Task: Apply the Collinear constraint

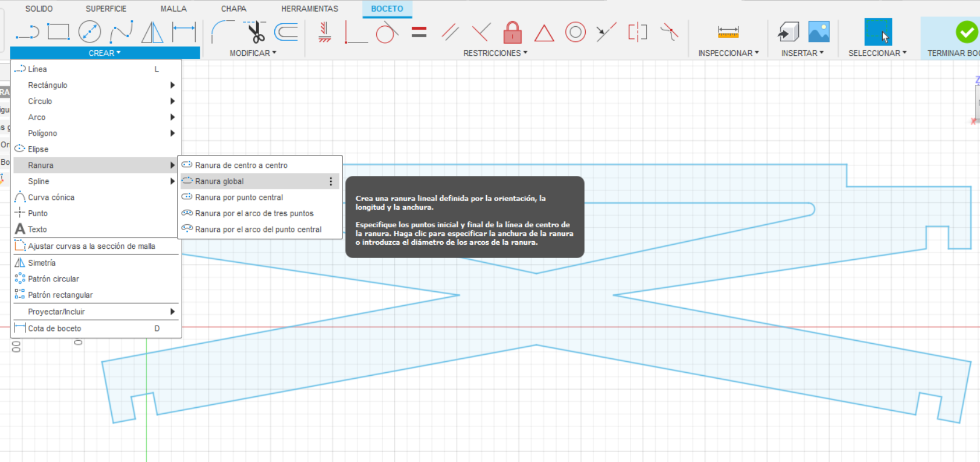Action: [x=606, y=32]
